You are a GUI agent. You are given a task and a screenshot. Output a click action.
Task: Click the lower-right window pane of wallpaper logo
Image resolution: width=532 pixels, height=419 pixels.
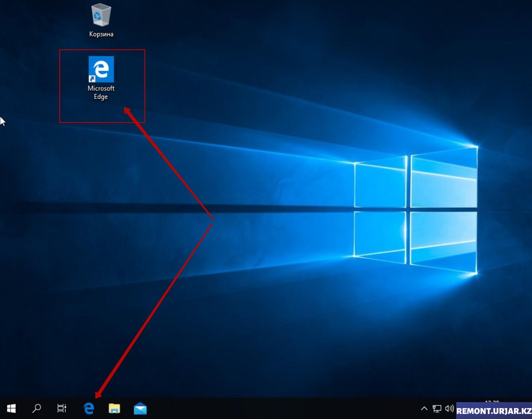[x=443, y=241]
